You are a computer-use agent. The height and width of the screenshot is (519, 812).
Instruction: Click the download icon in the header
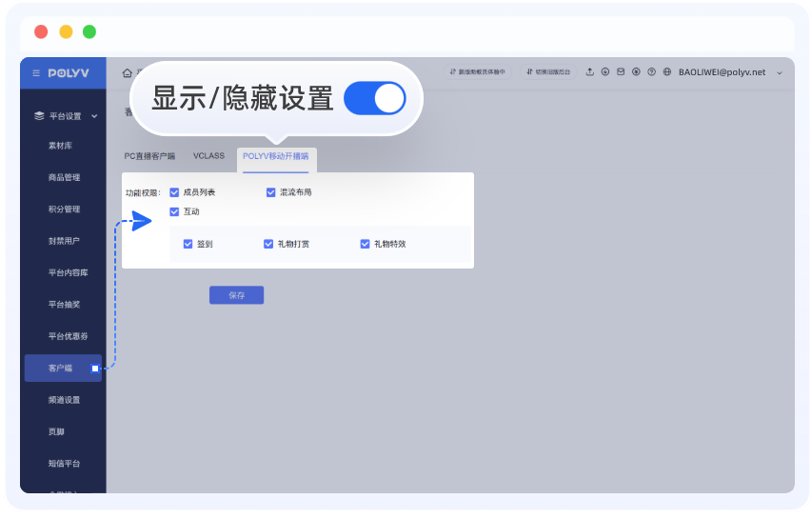tap(604, 72)
